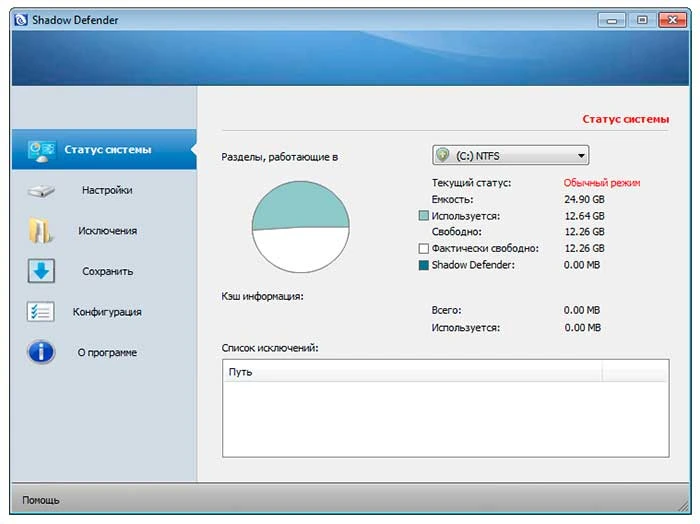Click the shield icon in the drive combo box
This screenshot has width=700, height=524.
click(442, 155)
